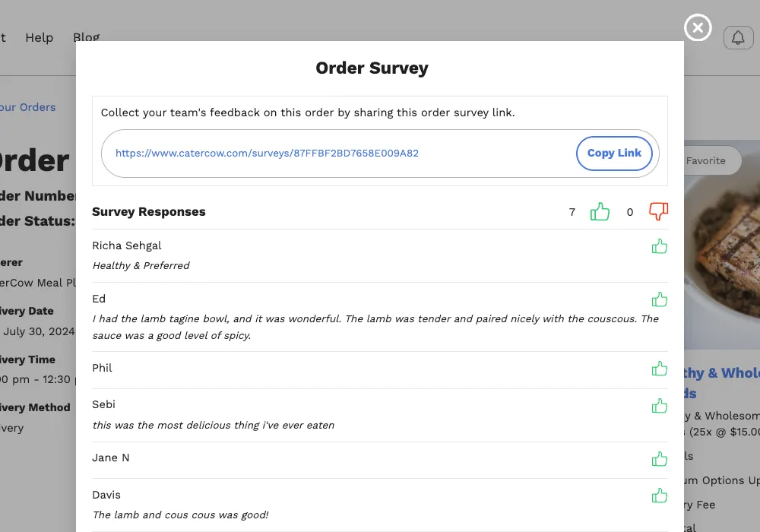Select the thumbs-up on Phil's row
The image size is (760, 532).
point(659,368)
